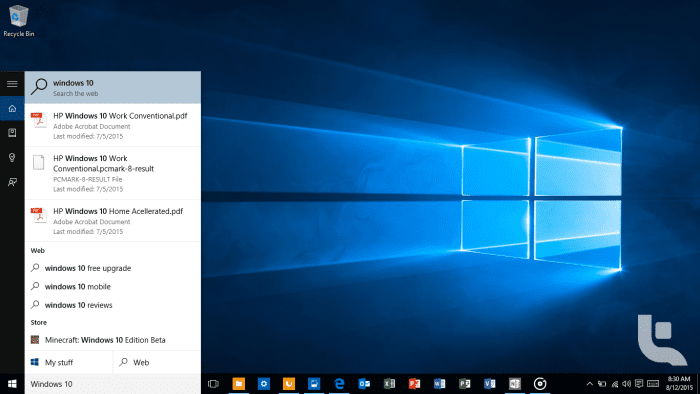Open Action Center notifications icon

click(x=639, y=384)
